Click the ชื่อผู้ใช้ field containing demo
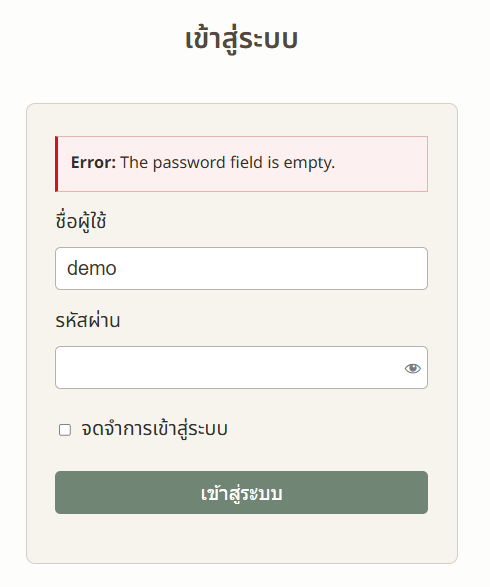490x587 pixels. coord(241,268)
